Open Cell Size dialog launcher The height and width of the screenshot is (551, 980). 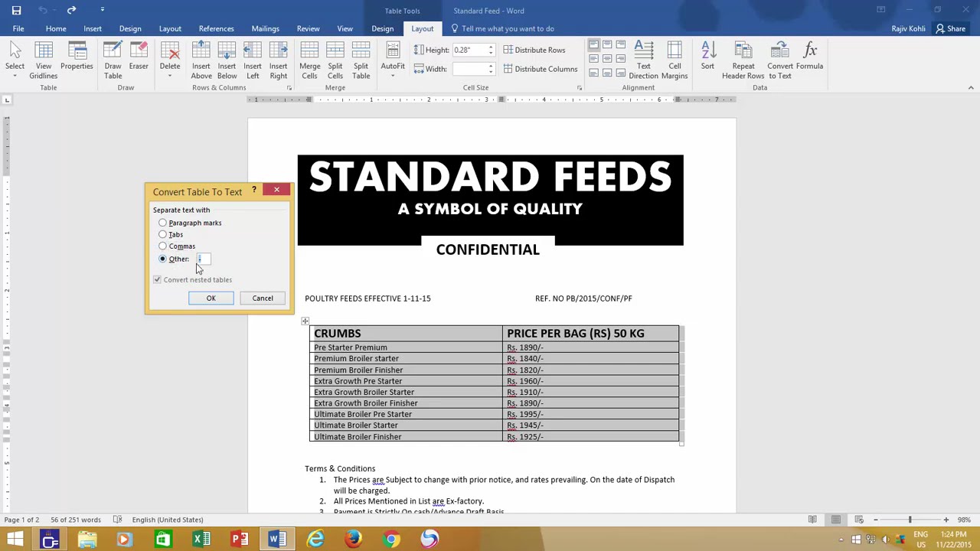(580, 88)
